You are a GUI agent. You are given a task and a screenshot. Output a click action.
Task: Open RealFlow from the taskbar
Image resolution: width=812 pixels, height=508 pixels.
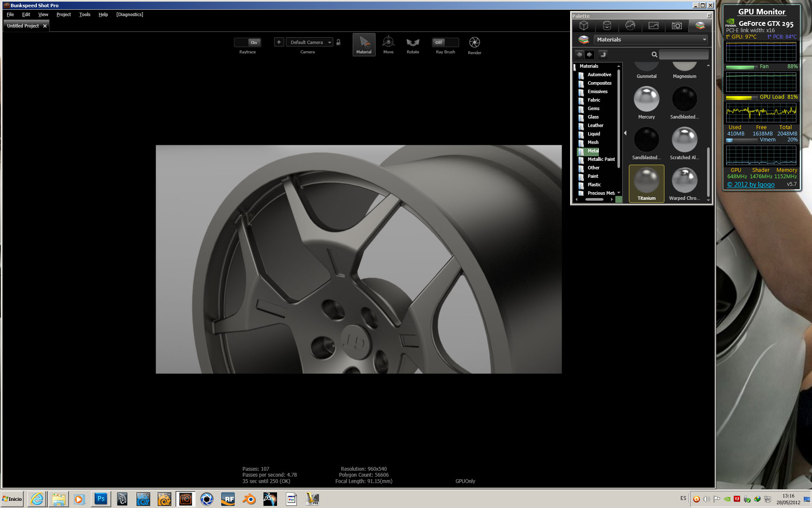pos(228,499)
